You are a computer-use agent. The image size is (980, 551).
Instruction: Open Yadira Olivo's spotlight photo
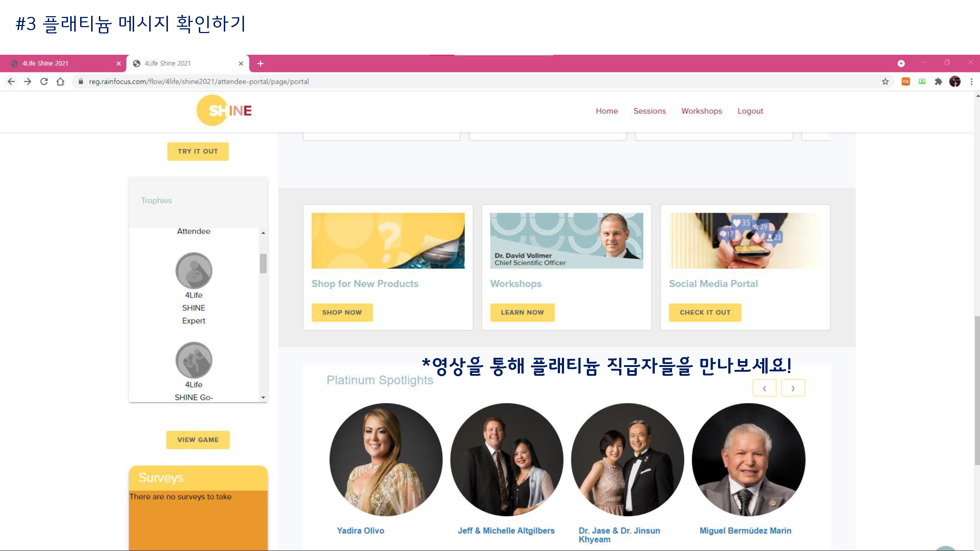[386, 460]
